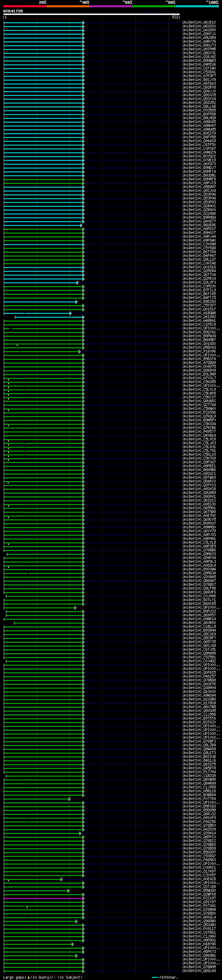This screenshot has height=980, width=222.
Task: Select the UniRef100_B9EZ83 label
Action: click(199, 302)
